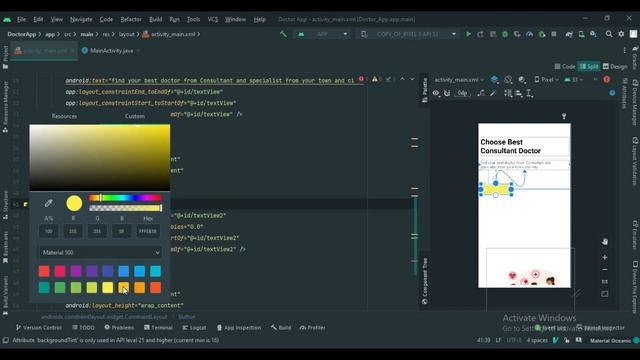Click the Stop square toolbar icon

(554, 34)
